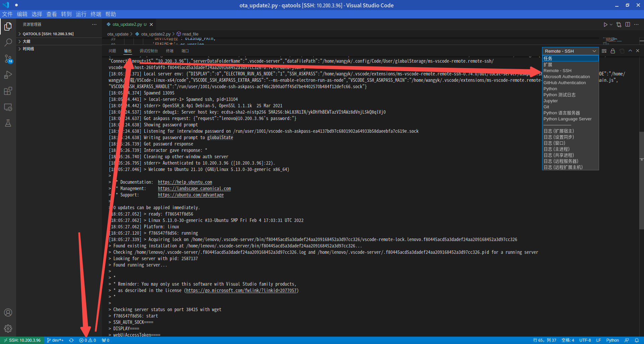Select 日志 (共享进程) output channel
The height and width of the screenshot is (344, 644).
point(570,155)
